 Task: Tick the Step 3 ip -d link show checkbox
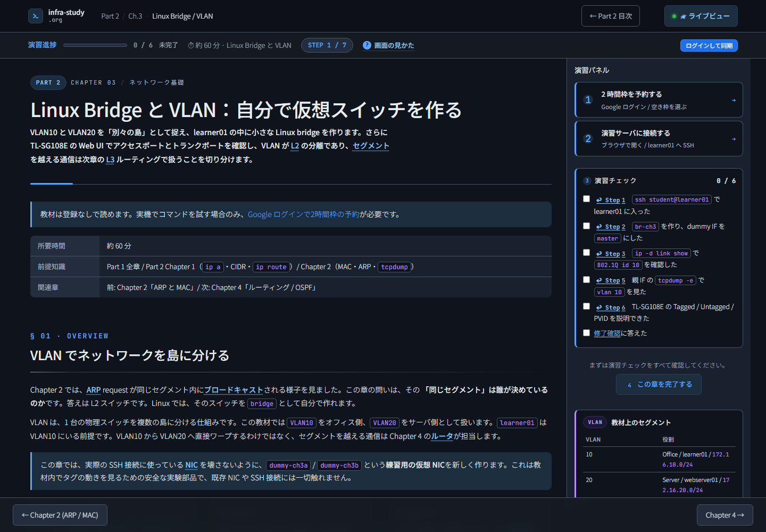point(586,253)
